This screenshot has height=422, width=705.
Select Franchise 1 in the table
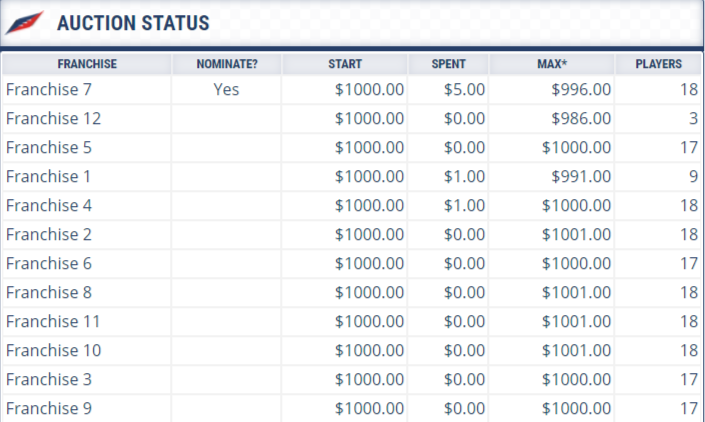click(49, 176)
